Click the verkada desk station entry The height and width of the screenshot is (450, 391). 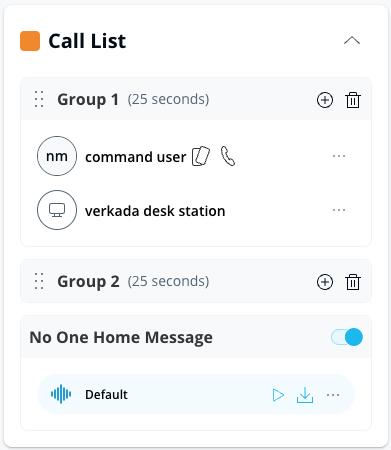(196, 210)
